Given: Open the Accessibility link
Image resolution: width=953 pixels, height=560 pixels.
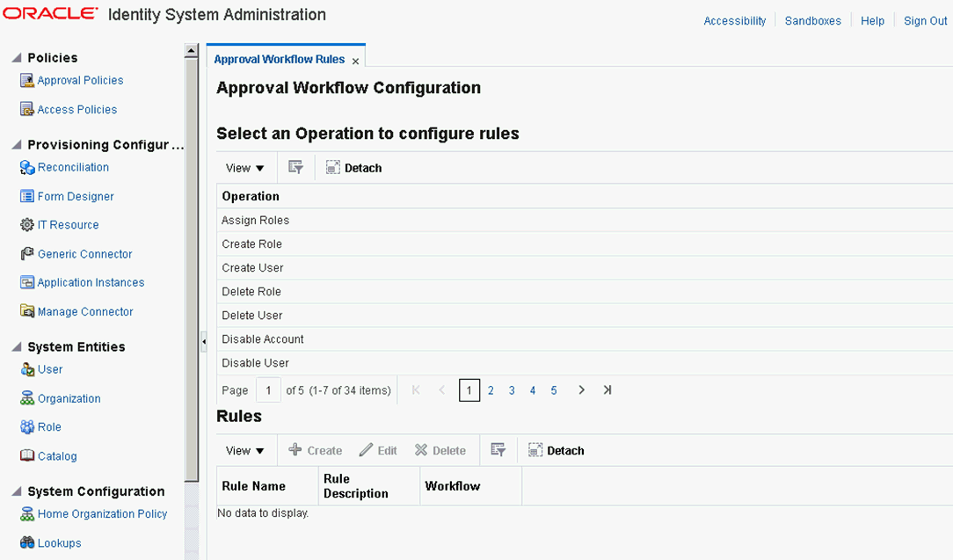Looking at the screenshot, I should click(x=734, y=21).
